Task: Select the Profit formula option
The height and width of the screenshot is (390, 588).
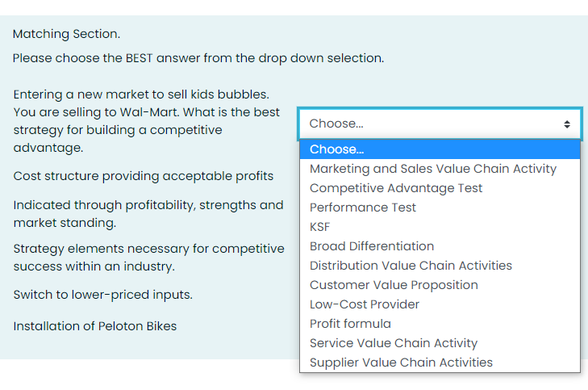Action: [x=350, y=324]
